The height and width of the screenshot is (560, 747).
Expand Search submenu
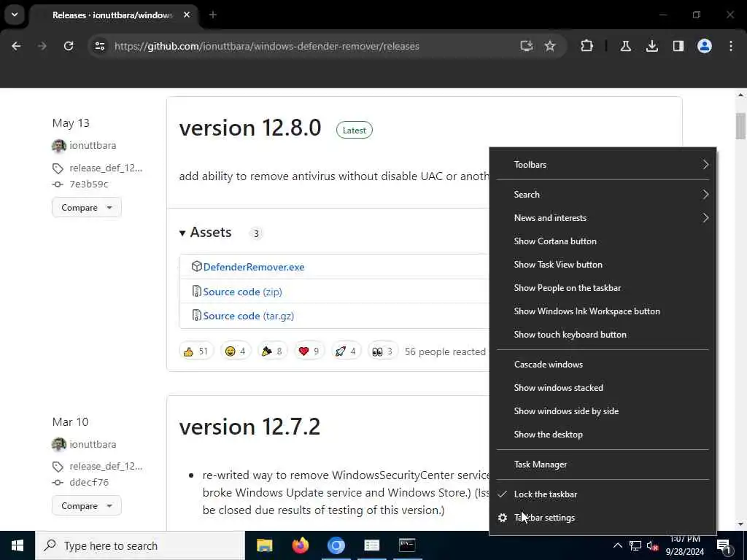point(603,195)
